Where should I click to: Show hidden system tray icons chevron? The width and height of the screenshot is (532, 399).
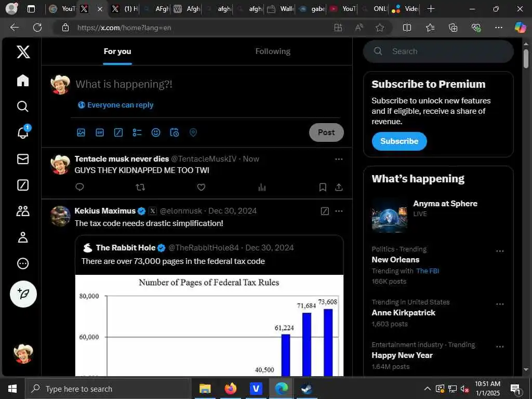tap(428, 389)
